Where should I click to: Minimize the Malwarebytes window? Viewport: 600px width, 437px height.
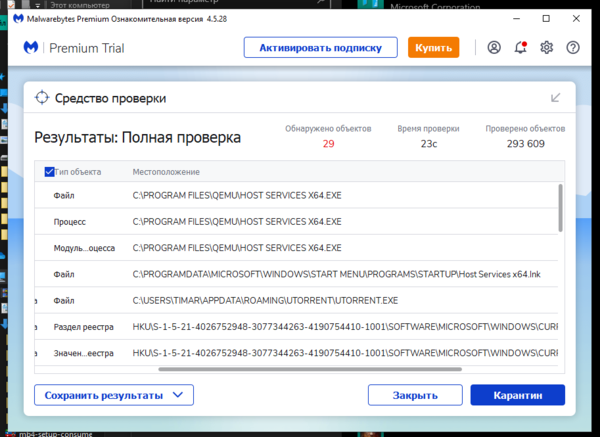coord(517,18)
